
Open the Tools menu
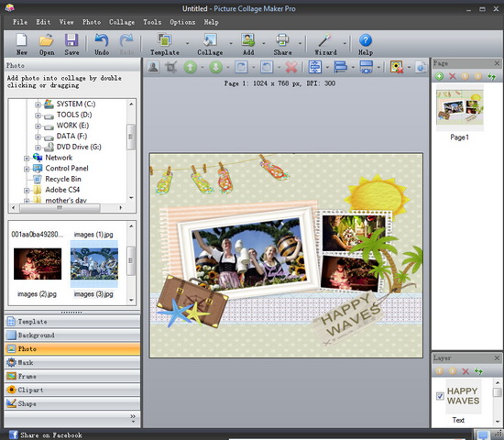coord(152,22)
